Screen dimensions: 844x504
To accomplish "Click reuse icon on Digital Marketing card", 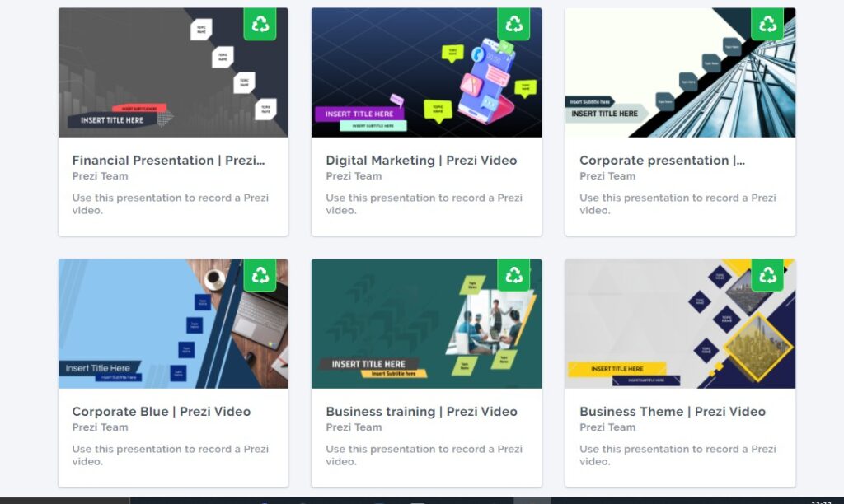I will point(513,24).
